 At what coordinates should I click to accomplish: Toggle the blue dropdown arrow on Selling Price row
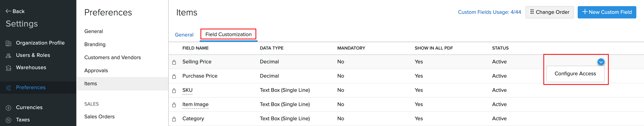click(x=601, y=62)
